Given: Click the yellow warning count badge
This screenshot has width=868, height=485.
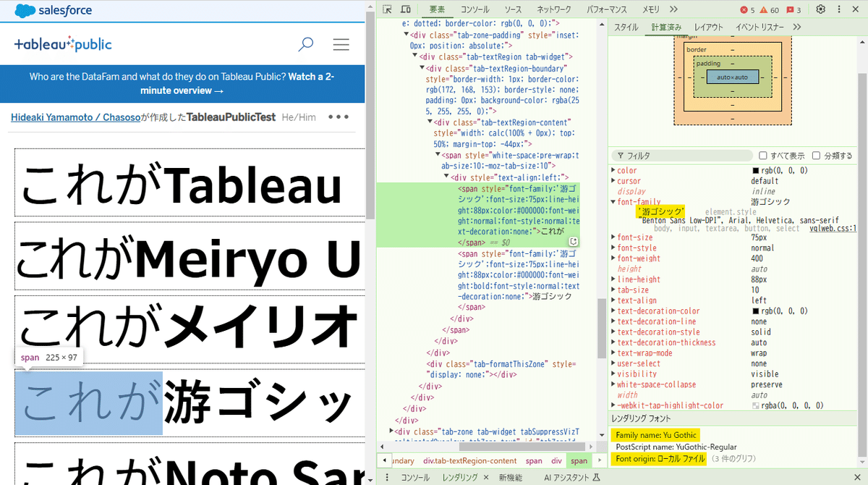Looking at the screenshot, I should click(769, 9).
